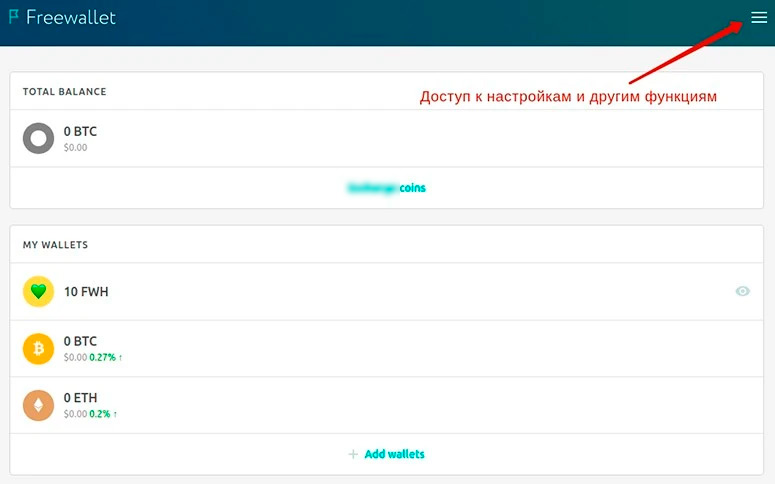775x484 pixels.
Task: Click the Freewallet brand name
Action: 71,17
